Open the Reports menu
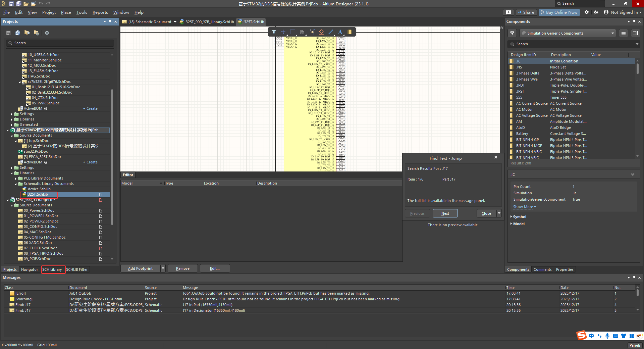This screenshot has height=349, width=644. pyautogui.click(x=100, y=12)
